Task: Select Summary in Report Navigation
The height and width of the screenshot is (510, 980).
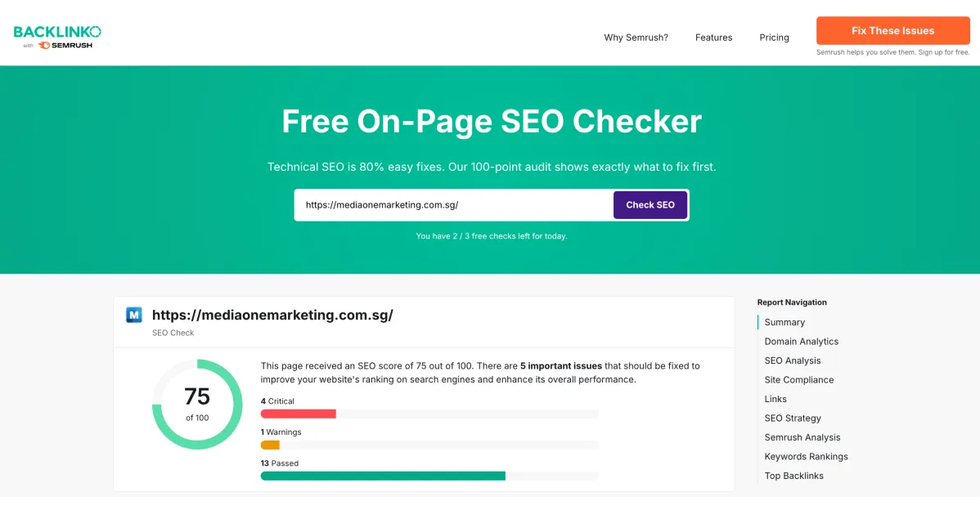Action: click(x=784, y=322)
